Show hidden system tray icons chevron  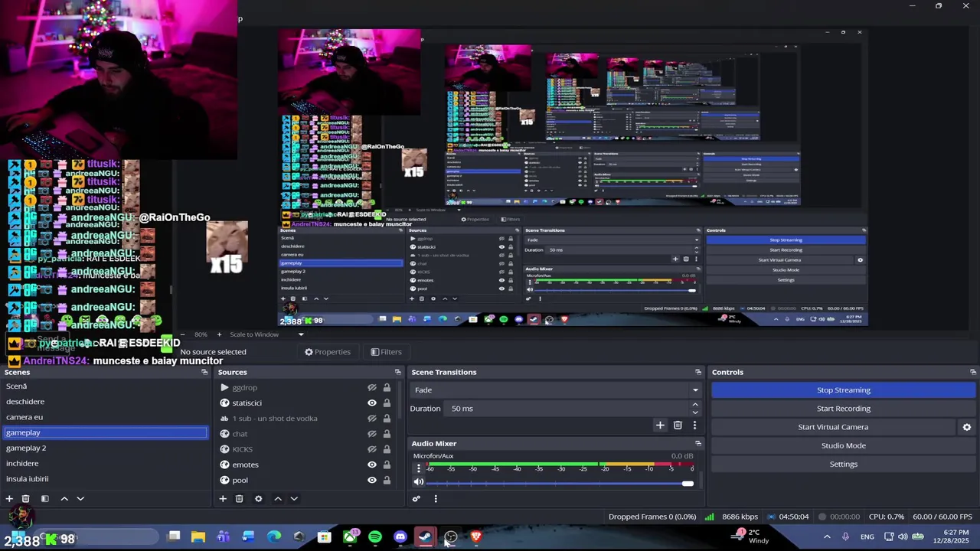pos(827,537)
